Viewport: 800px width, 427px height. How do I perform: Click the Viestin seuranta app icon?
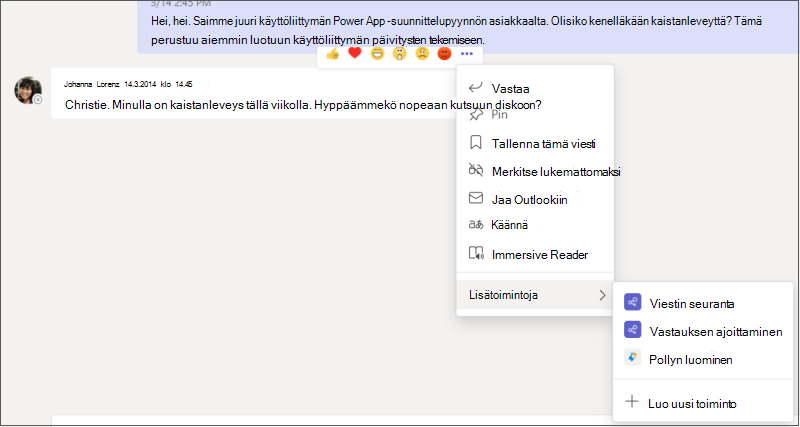pos(632,303)
